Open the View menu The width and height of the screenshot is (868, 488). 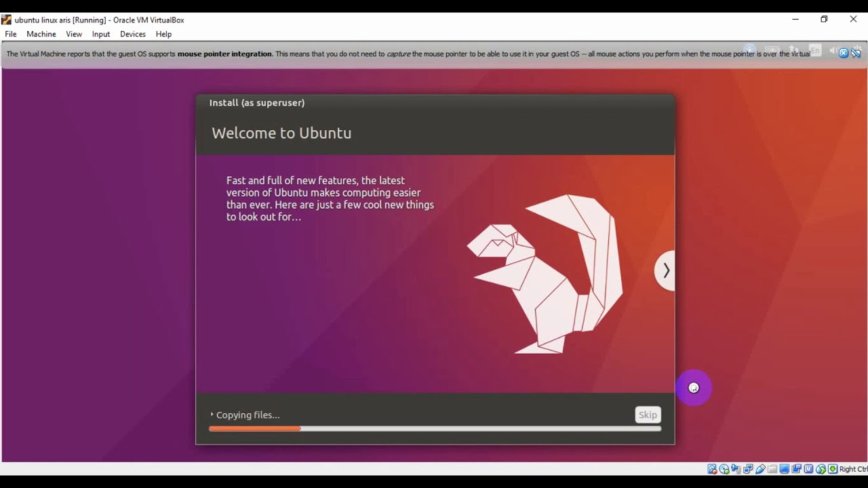(74, 34)
